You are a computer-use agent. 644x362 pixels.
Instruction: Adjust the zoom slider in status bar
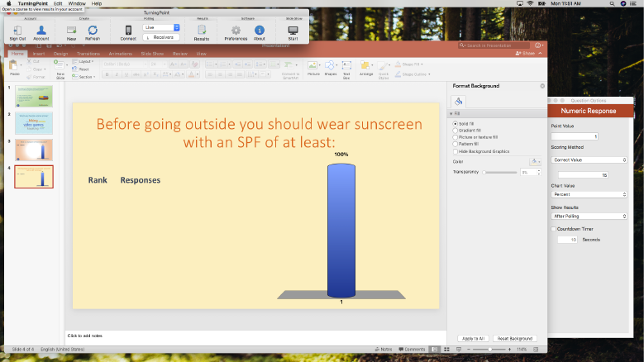[489, 350]
